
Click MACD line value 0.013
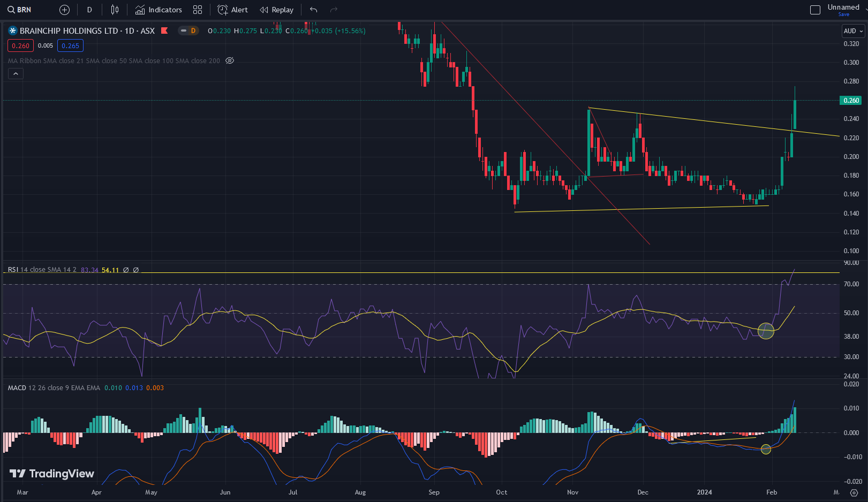tap(134, 387)
